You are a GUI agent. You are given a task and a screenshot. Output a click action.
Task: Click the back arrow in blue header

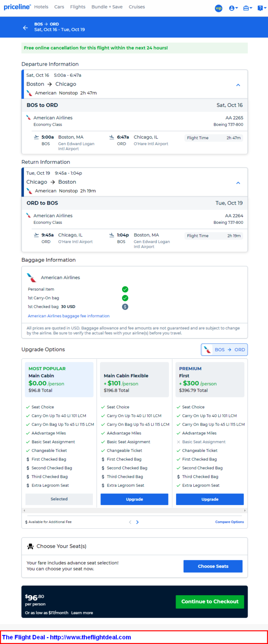tap(25, 28)
